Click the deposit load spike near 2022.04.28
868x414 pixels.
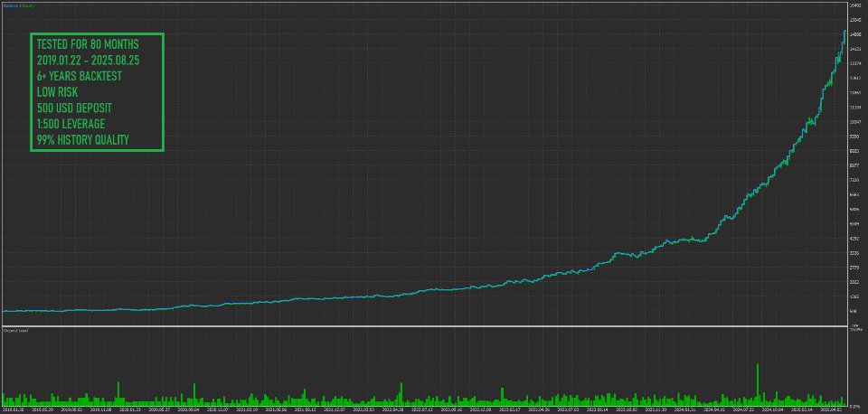401,392
